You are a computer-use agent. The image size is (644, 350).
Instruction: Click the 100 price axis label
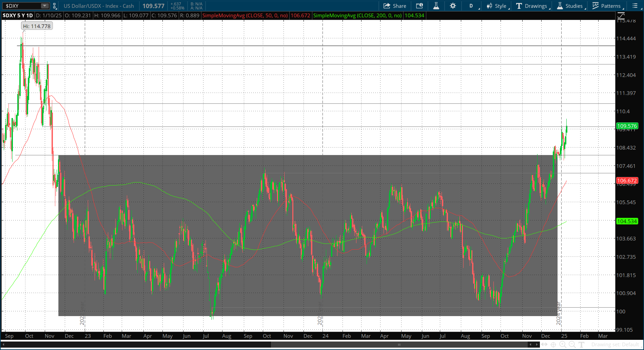621,311
